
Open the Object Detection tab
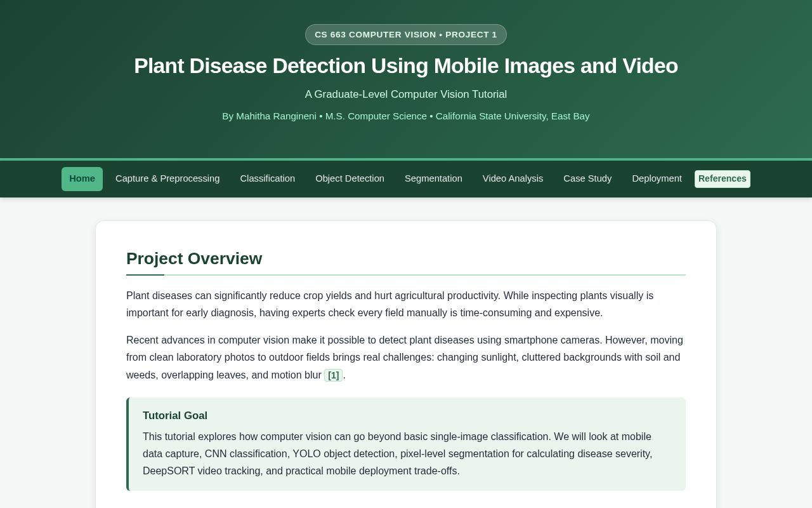[350, 179]
